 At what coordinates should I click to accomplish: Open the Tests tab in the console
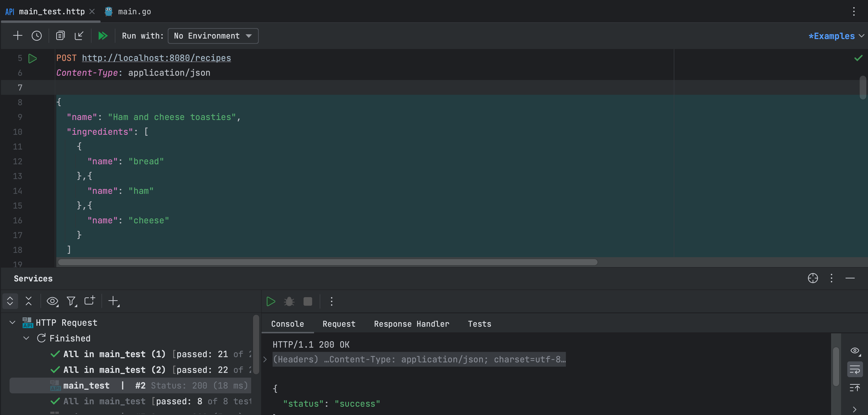[x=479, y=324]
